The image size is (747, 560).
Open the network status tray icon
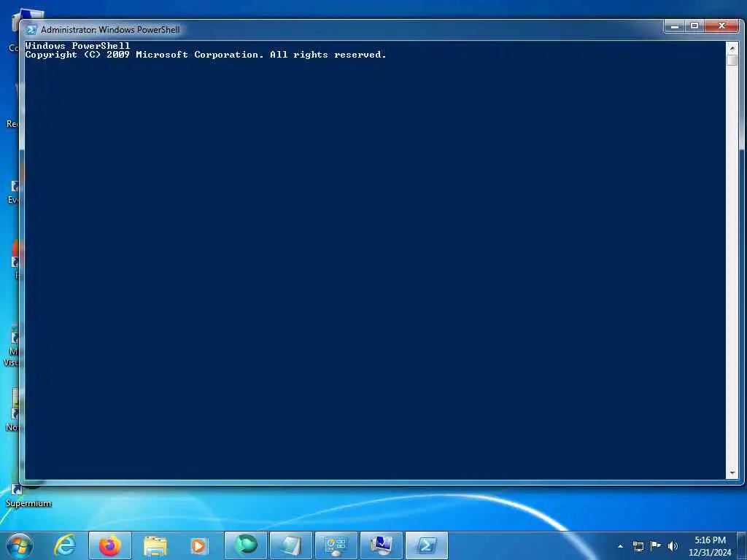click(638, 546)
